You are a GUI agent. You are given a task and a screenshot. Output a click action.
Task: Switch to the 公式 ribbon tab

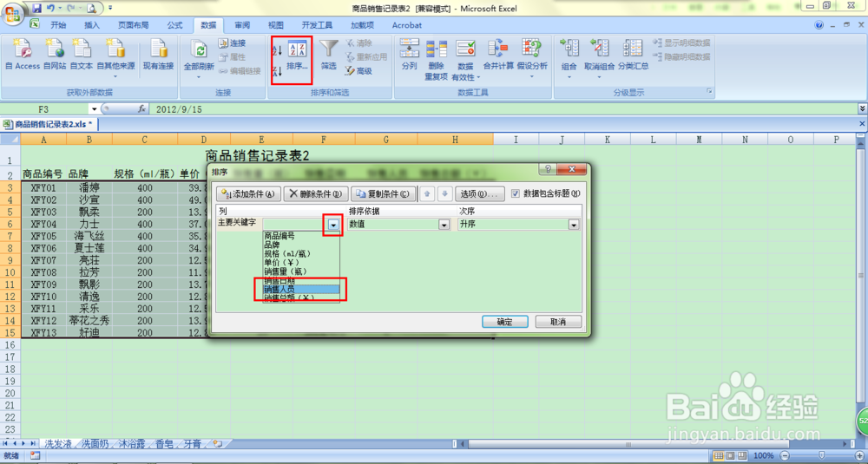pyautogui.click(x=175, y=25)
